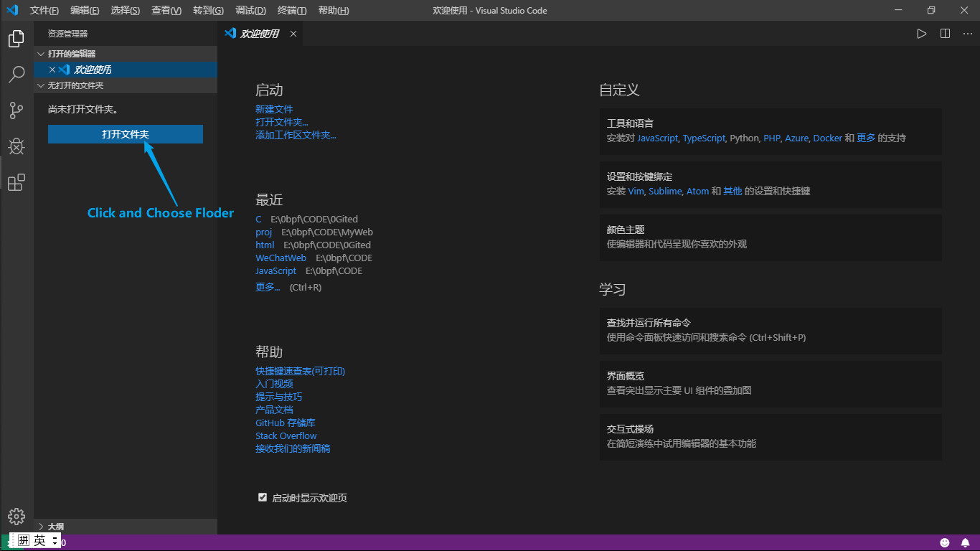Click the feedback smiley in the status bar
The width and height of the screenshot is (980, 551).
click(945, 542)
